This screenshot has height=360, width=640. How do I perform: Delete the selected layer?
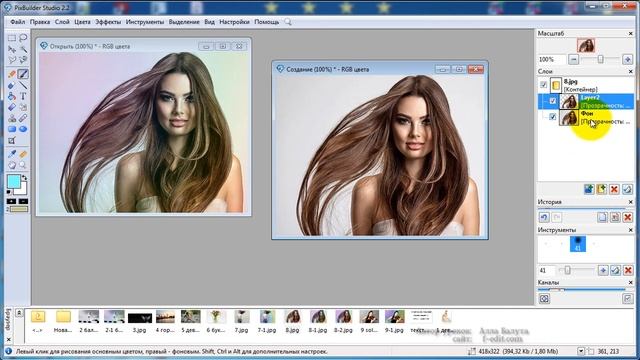coord(614,189)
